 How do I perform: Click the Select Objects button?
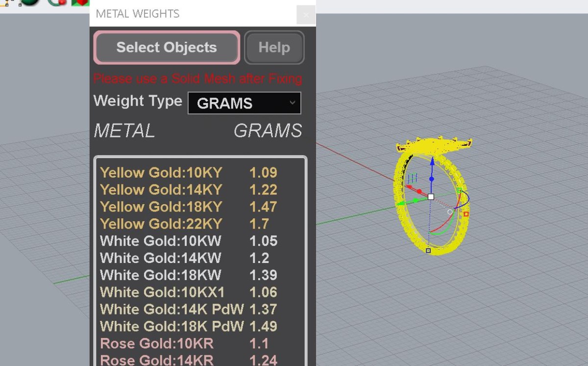167,48
